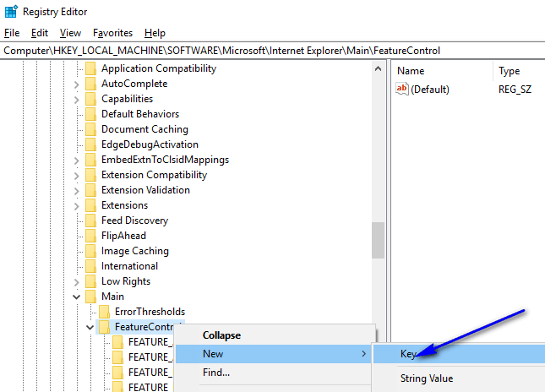The height and width of the screenshot is (392, 545).
Task: Click the FeatureControl folder icon
Action: [x=104, y=327]
